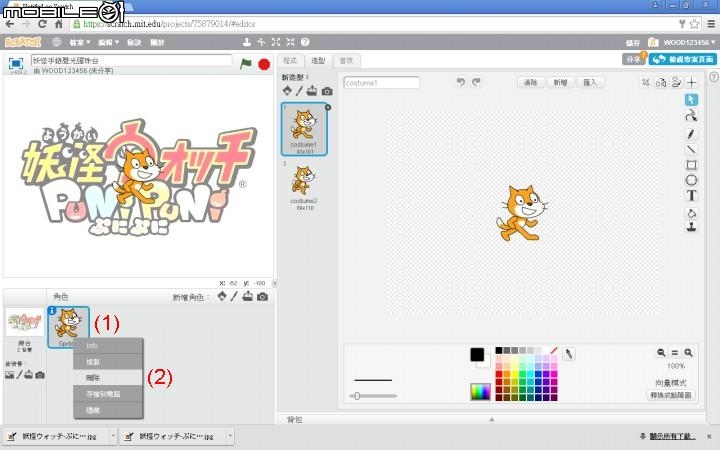Select the costume1 thumbnail

304,129
